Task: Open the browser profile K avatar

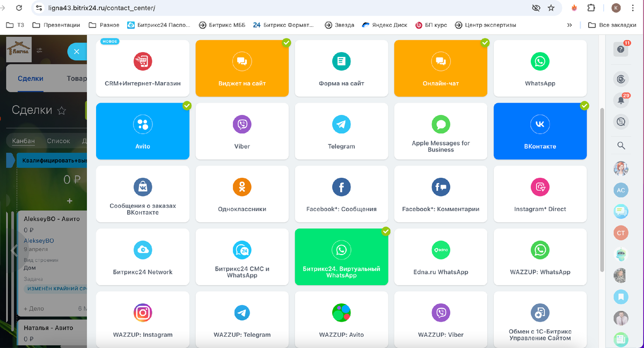Action: point(616,8)
